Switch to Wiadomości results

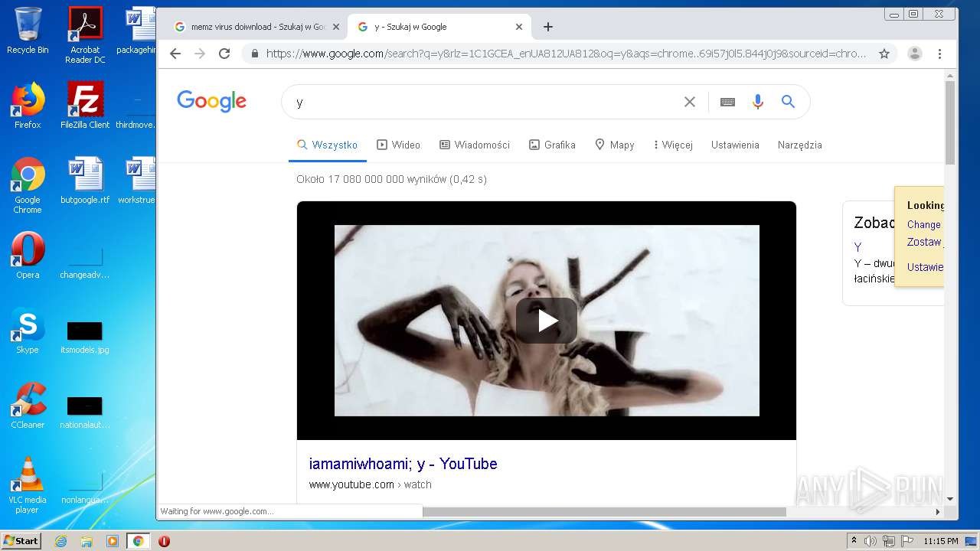475,145
